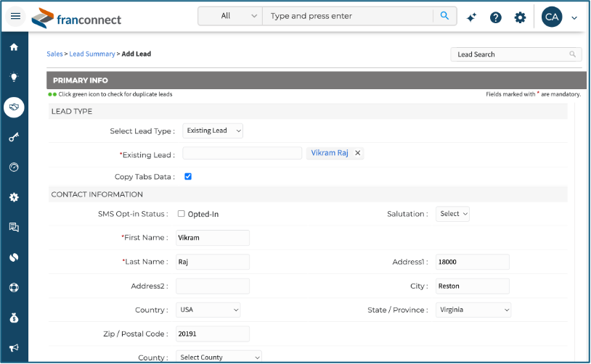The width and height of the screenshot is (591, 364).
Task: Open the chat messages icon in the sidebar
Action: [14, 228]
